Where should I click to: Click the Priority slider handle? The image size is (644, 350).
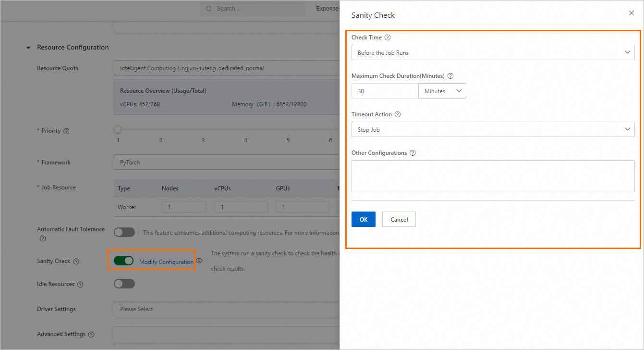click(118, 129)
